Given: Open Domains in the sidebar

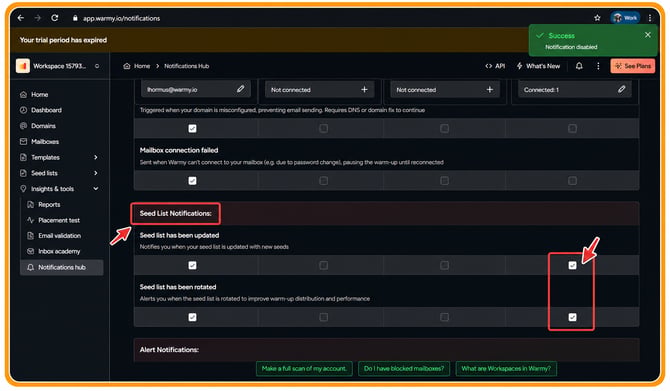Looking at the screenshot, I should [61, 126].
